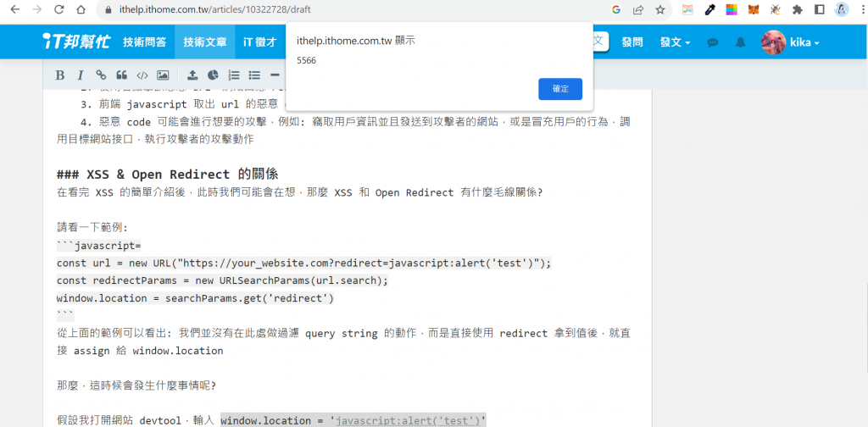
Task: Insert a blockquote with the quote icon
Action: click(121, 75)
